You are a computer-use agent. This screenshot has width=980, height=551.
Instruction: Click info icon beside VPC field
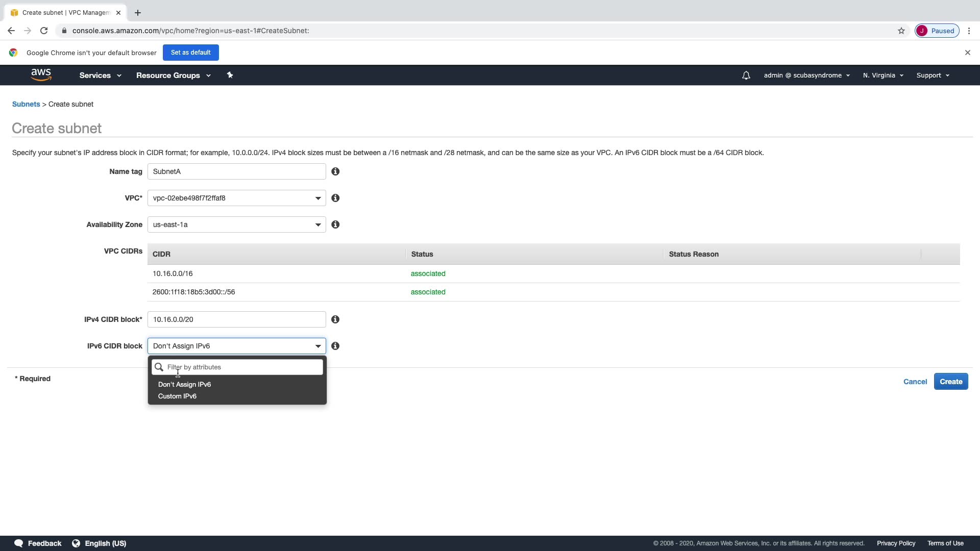coord(335,198)
